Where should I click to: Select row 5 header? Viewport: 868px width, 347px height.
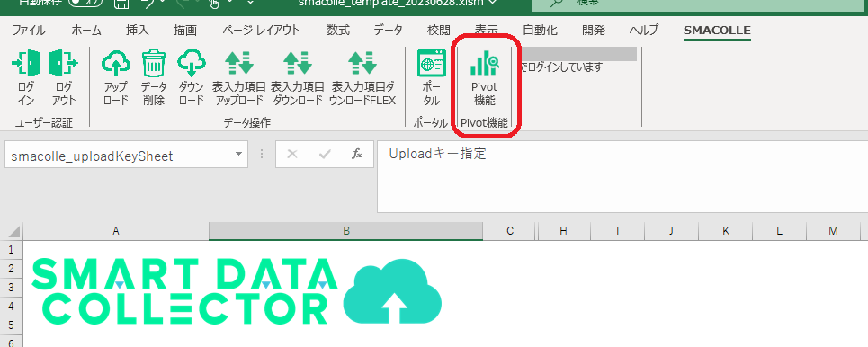[11, 325]
